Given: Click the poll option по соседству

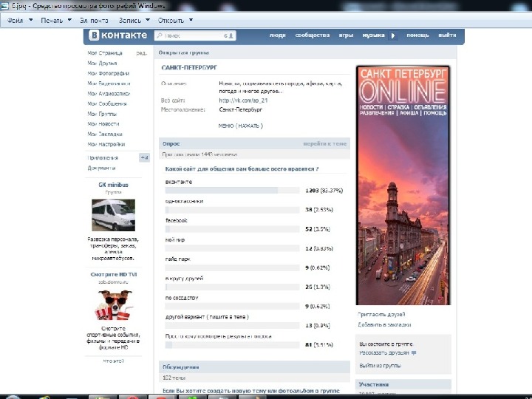Looking at the screenshot, I should pos(182,298).
